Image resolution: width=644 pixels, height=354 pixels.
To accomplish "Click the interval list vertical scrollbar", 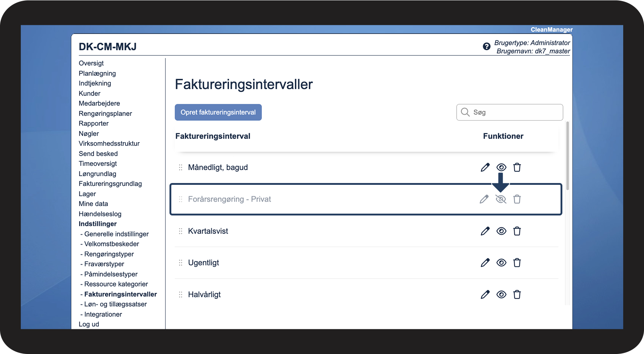I will coord(567,157).
